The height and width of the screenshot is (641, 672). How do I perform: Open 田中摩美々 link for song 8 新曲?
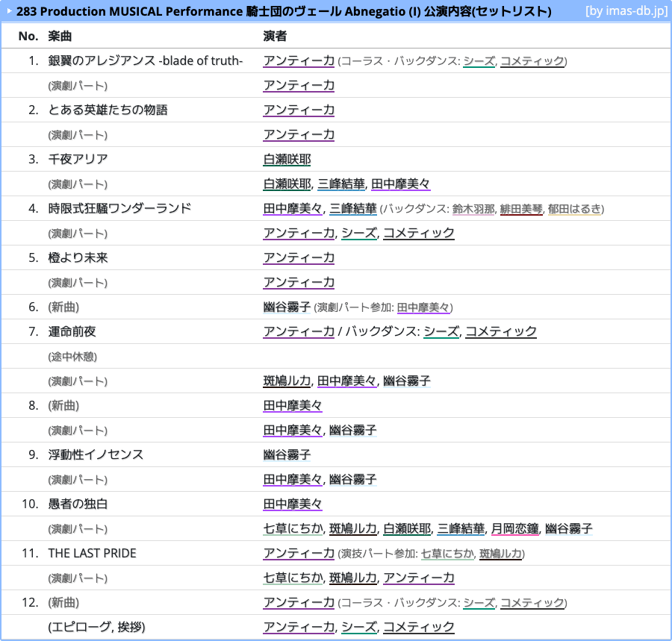[x=293, y=405]
